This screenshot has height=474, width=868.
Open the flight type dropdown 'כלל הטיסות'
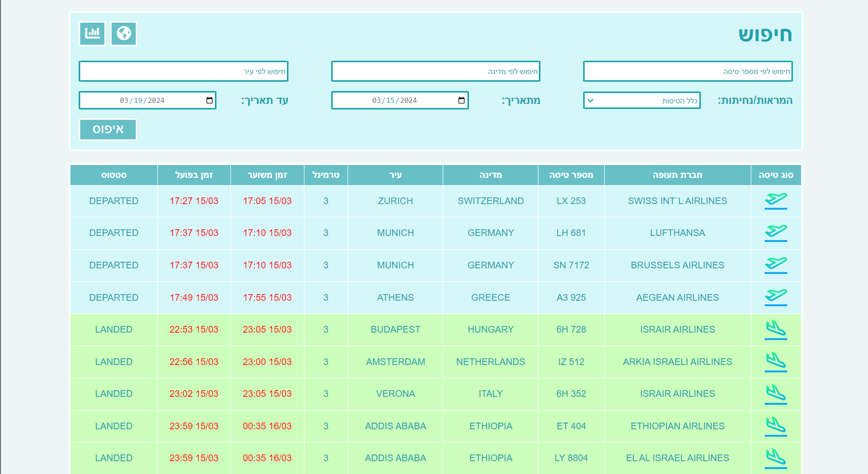click(642, 101)
